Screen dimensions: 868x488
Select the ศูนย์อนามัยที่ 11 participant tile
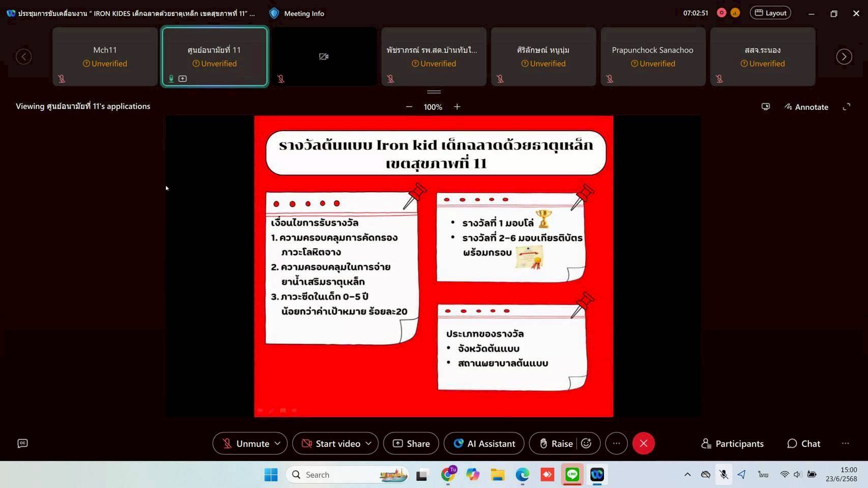(x=214, y=56)
